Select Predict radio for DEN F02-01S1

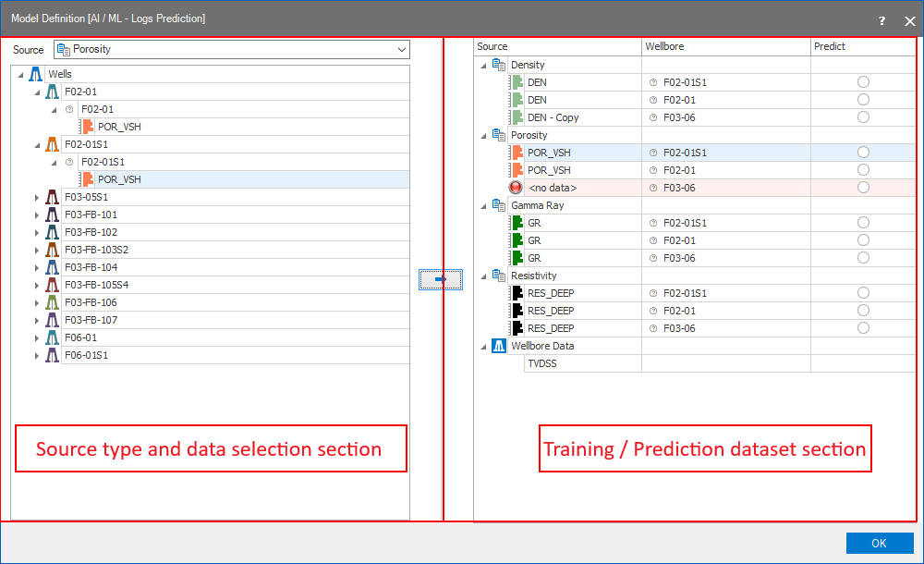coord(863,82)
